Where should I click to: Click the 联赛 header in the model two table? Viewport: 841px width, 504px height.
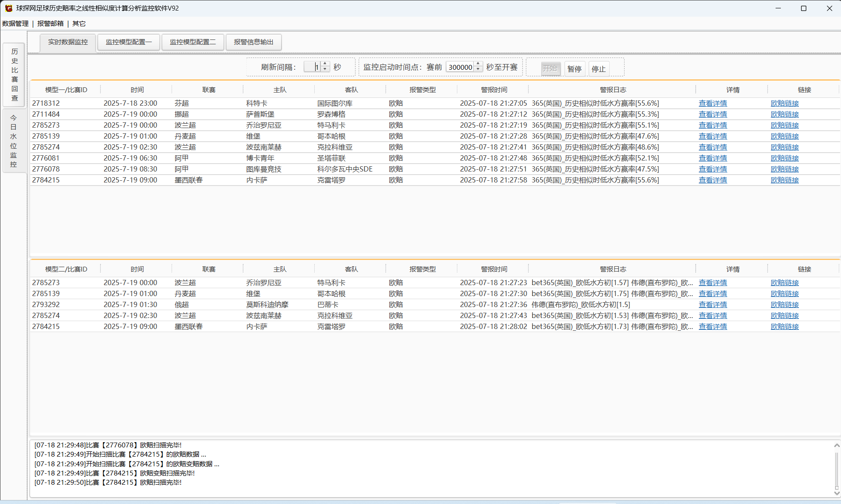[208, 269]
